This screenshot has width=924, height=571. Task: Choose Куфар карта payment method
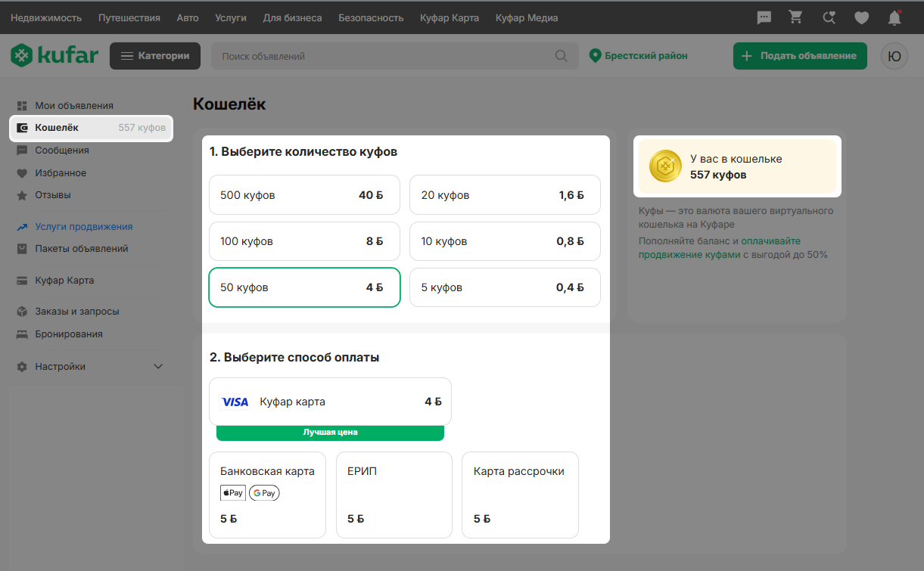point(330,402)
